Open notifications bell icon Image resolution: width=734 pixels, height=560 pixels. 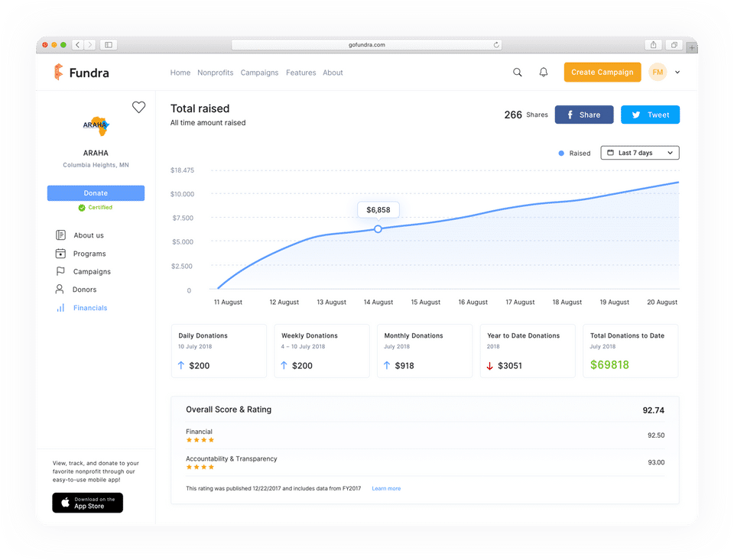tap(544, 72)
